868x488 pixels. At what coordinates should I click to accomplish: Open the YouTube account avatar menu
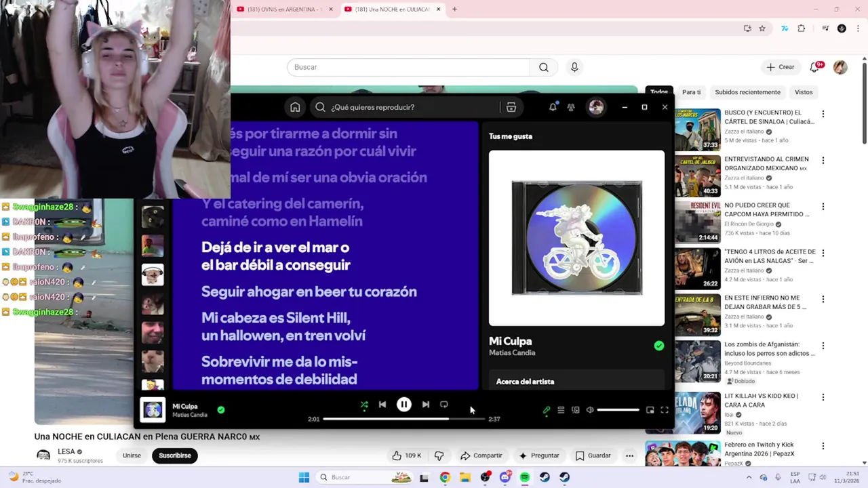pos(840,67)
